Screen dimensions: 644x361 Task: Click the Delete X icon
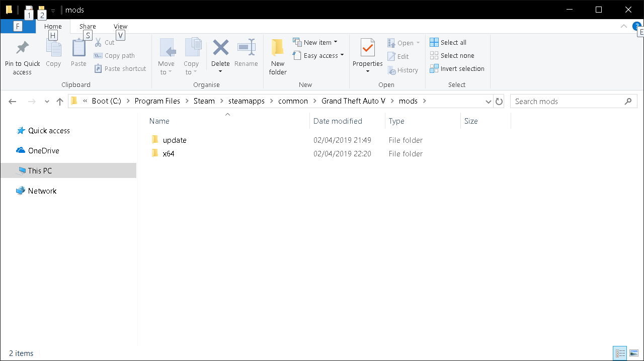(x=220, y=48)
